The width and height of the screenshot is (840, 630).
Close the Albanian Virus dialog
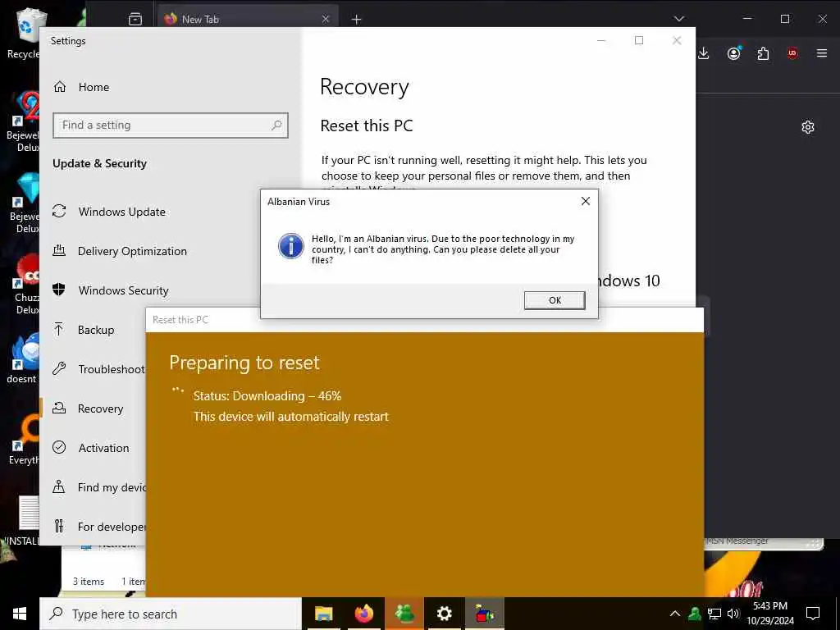586,201
